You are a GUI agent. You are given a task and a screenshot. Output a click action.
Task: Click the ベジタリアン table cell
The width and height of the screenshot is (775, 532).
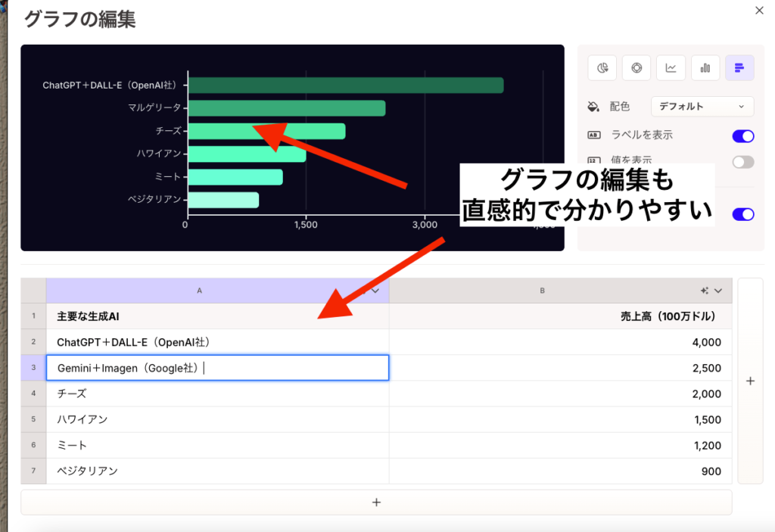click(x=217, y=471)
